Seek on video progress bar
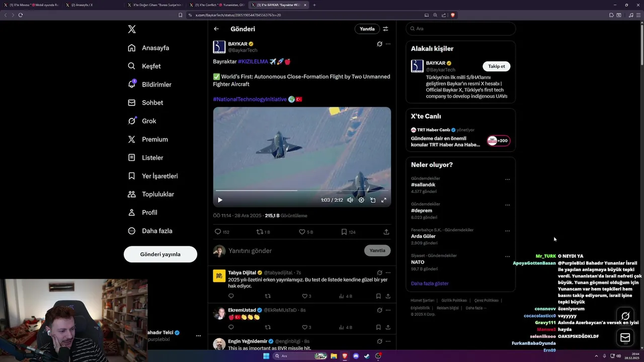Viewport: 644px width, 362px height. click(x=302, y=191)
